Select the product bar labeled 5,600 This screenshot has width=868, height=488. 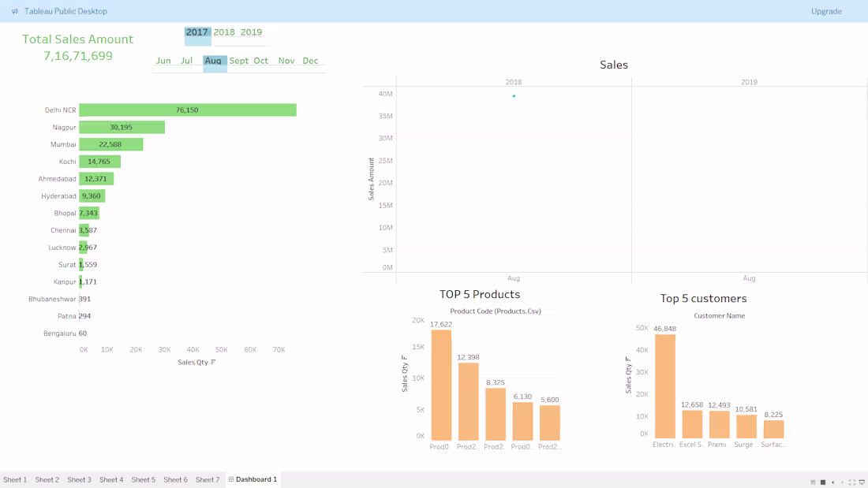point(550,423)
